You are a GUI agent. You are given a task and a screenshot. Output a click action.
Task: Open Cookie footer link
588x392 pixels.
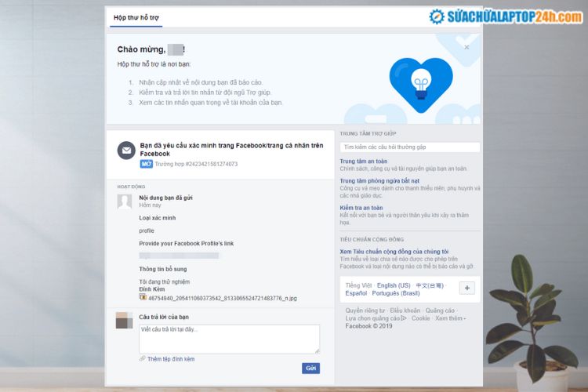[420, 318]
